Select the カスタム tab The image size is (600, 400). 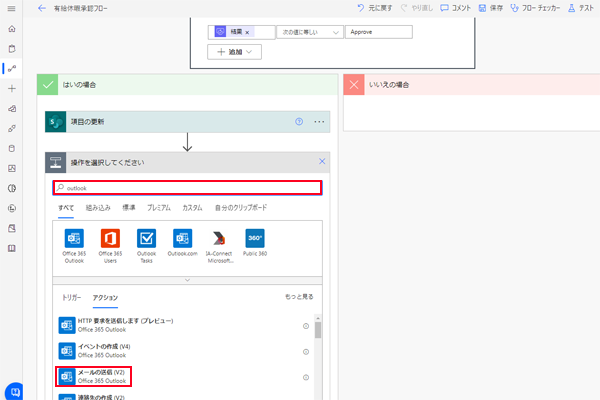point(192,208)
